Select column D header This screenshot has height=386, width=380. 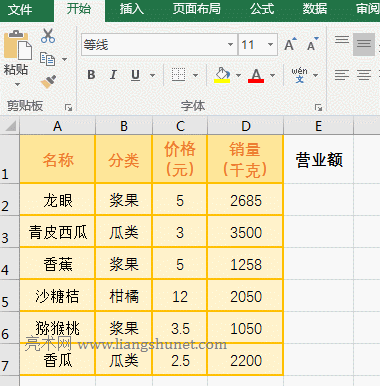pyautogui.click(x=246, y=126)
